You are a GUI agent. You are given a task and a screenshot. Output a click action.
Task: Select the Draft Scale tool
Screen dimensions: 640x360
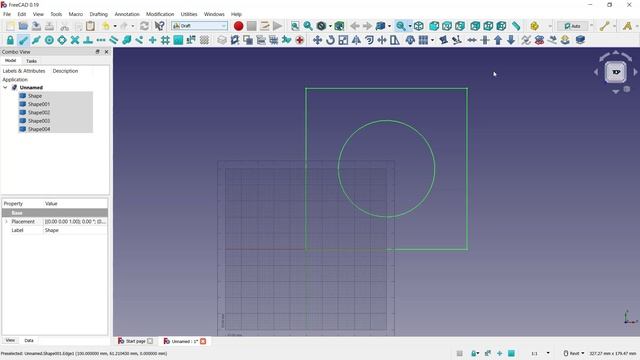coord(343,40)
